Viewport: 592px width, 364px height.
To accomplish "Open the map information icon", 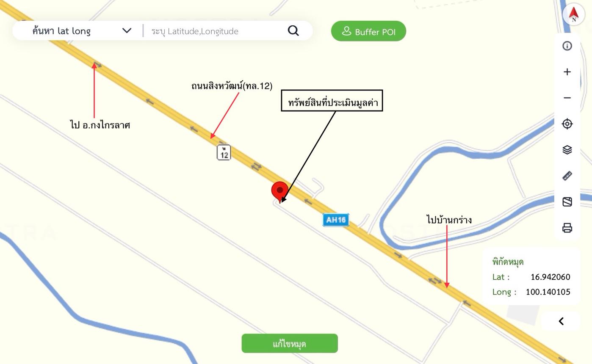I will (567, 46).
